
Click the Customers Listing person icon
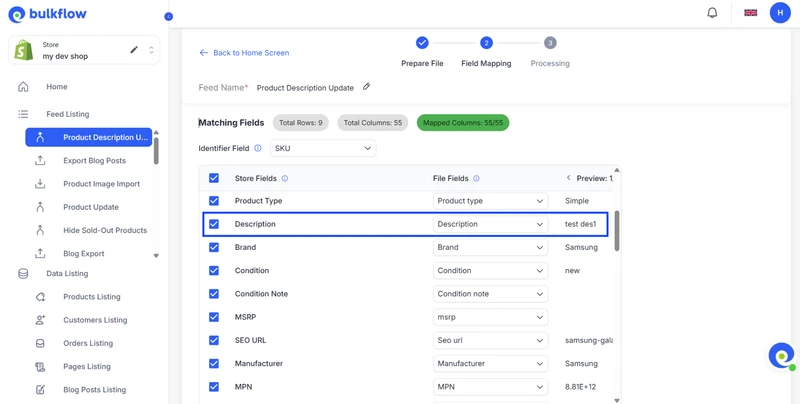pyautogui.click(x=40, y=320)
